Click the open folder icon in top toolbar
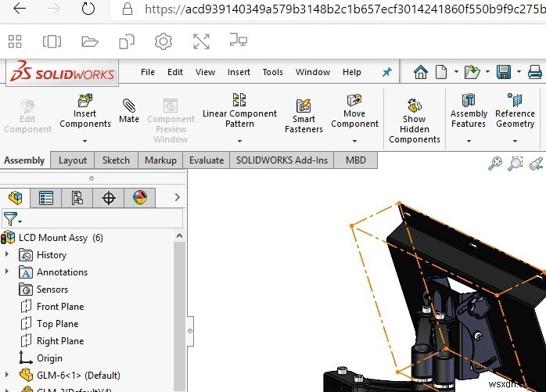This screenshot has height=392, width=546. click(90, 41)
